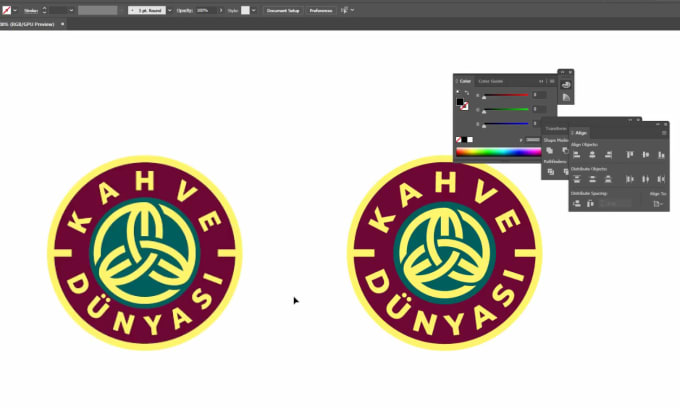Screen dimensions: 680x408
Task: Open the Align To dropdown
Action: tap(658, 203)
